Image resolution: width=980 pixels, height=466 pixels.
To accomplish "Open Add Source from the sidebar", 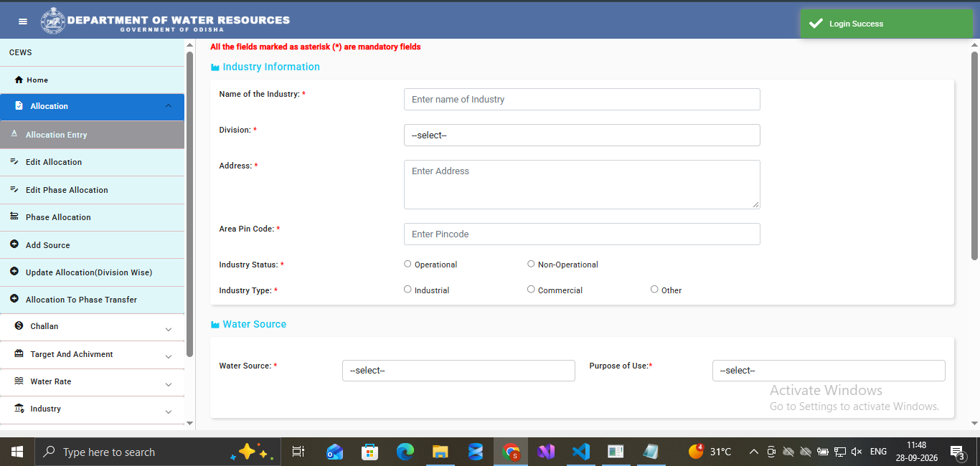I will click(x=92, y=245).
